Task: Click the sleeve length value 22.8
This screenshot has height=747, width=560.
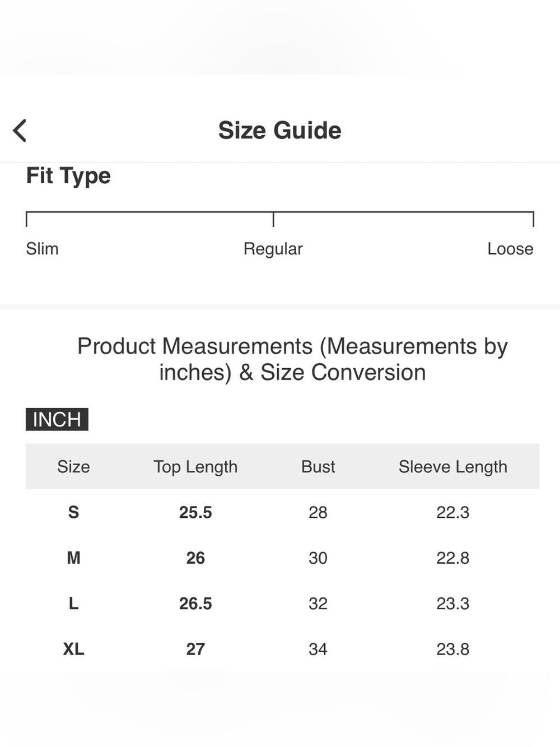Action: point(453,558)
